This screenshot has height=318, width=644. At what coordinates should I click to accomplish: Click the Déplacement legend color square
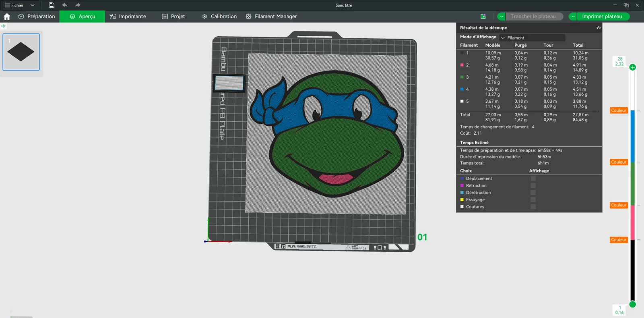462,179
